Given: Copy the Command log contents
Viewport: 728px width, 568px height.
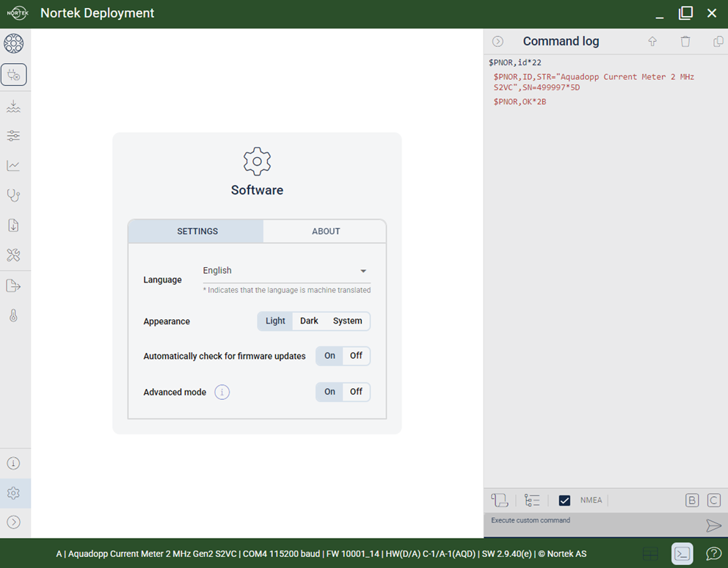Looking at the screenshot, I should [x=718, y=41].
